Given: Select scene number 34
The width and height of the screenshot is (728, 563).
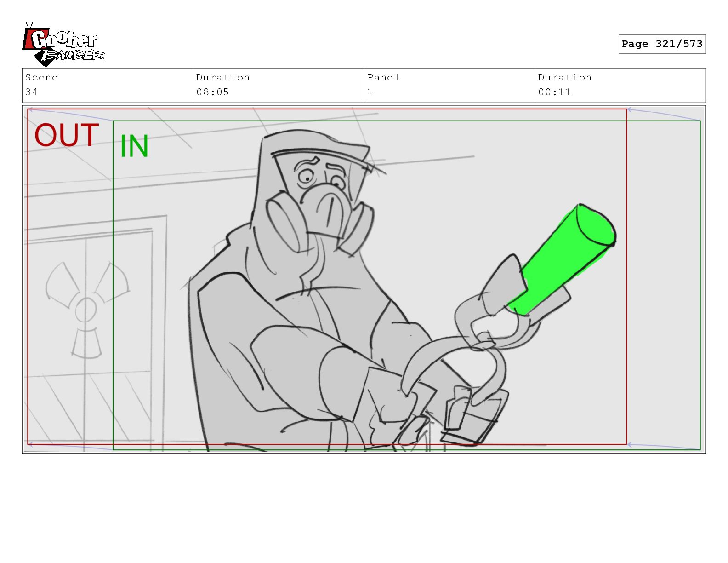Looking at the screenshot, I should click(x=31, y=92).
